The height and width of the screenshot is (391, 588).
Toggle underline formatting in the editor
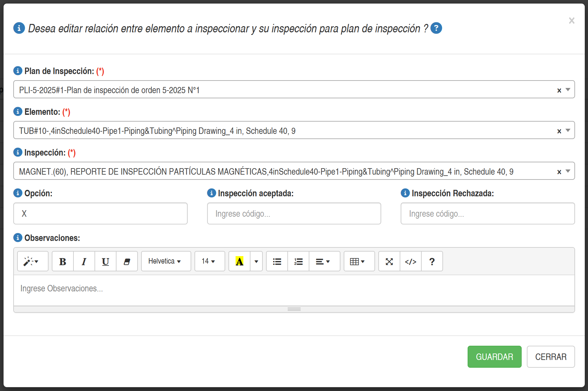[105, 261]
